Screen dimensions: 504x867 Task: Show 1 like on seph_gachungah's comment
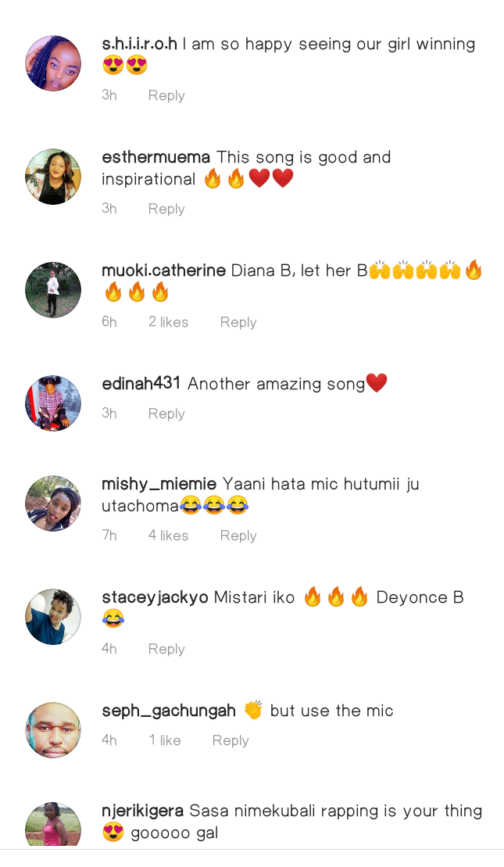(165, 740)
